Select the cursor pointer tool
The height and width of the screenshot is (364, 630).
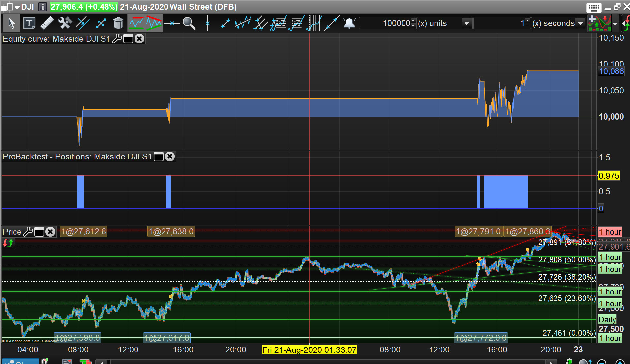[11, 23]
